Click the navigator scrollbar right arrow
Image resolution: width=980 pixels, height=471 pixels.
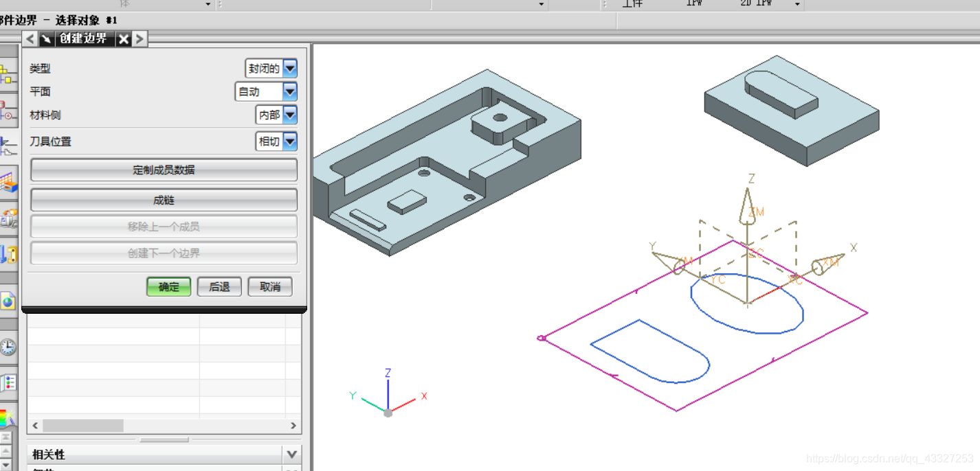[293, 426]
